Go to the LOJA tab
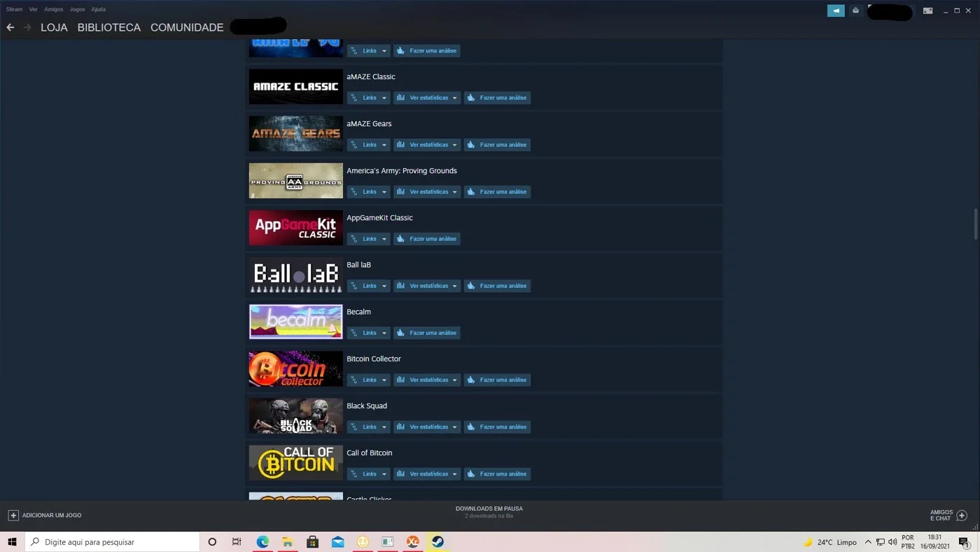 coord(54,27)
